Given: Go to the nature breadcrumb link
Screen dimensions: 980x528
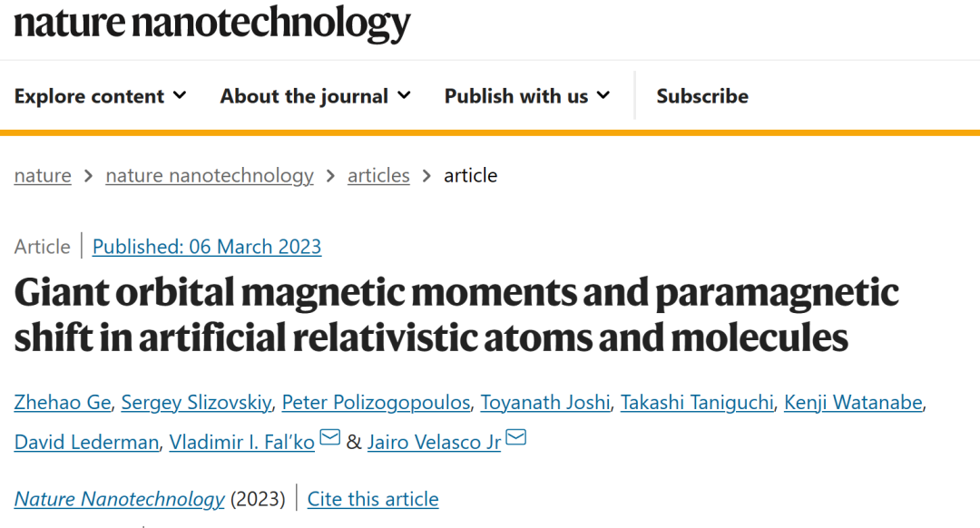Looking at the screenshot, I should (x=43, y=176).
